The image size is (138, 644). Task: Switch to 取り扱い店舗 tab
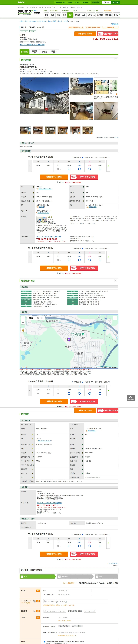pos(54,52)
